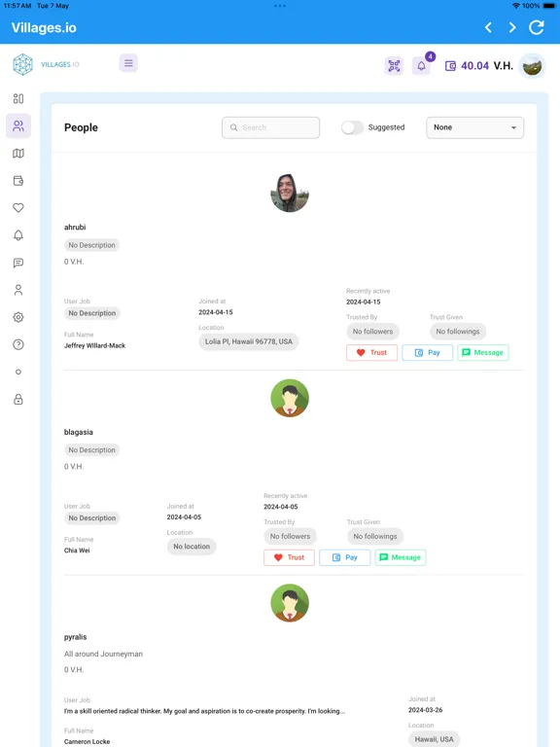Viewport: 560px width, 747px height.
Task: Click No followings chip under blagasia
Action: click(375, 536)
